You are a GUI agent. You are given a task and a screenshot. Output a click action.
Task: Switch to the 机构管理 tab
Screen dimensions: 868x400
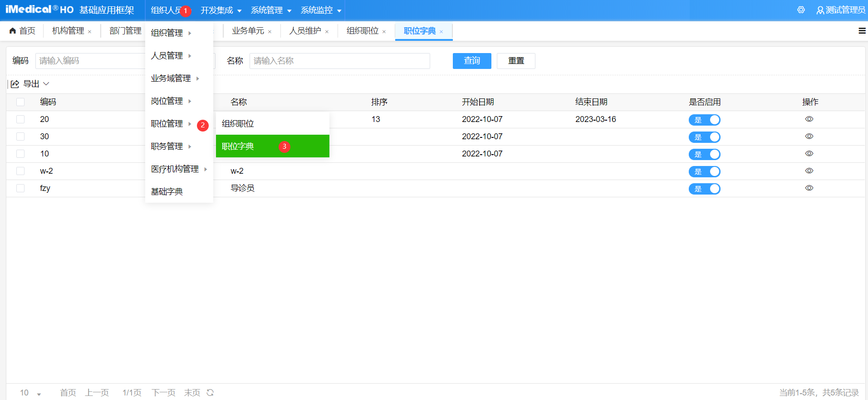(x=68, y=31)
